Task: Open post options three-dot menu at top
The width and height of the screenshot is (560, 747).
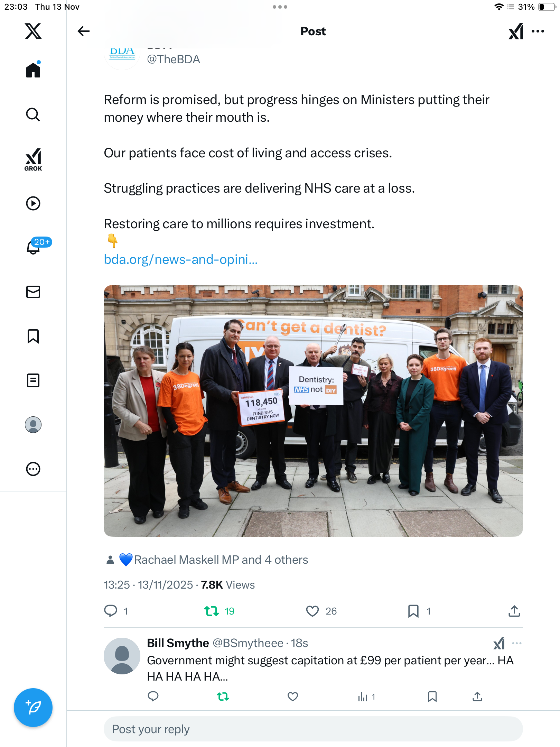Action: pos(538,31)
